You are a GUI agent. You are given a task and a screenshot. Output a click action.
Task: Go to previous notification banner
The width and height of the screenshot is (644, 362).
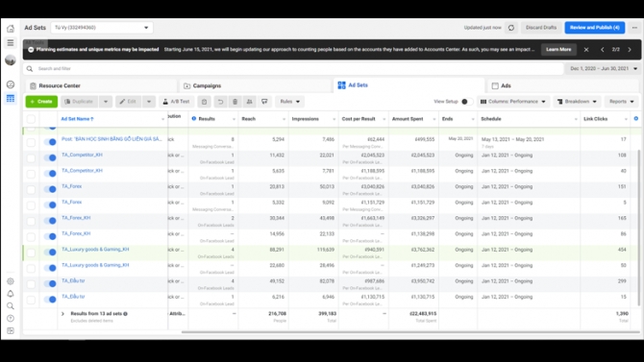point(602,49)
